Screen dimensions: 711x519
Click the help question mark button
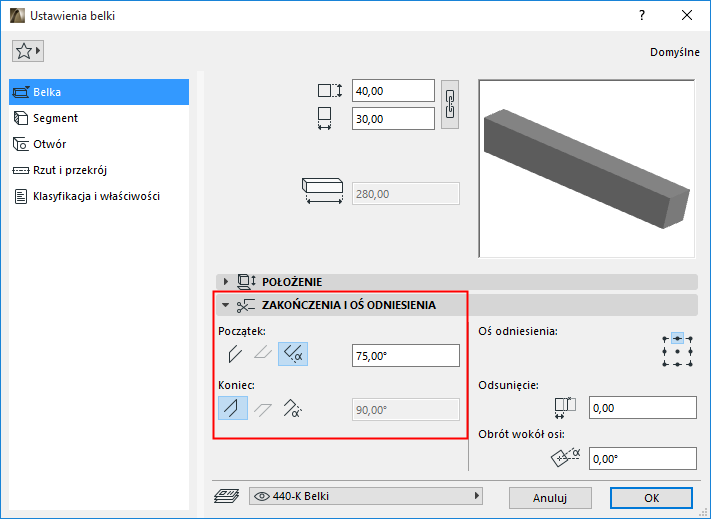642,15
